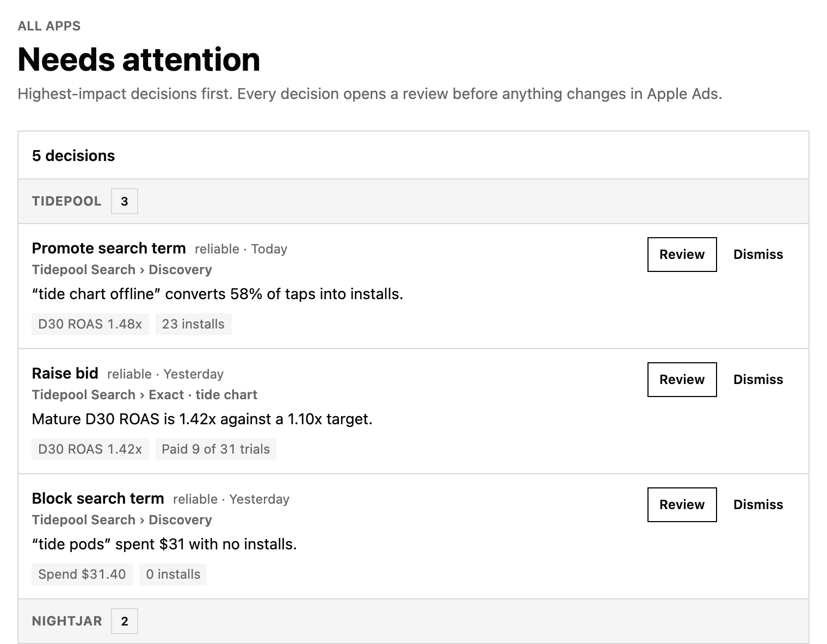
Task: Click the Mature D30 ROAS description
Action: [x=202, y=419]
